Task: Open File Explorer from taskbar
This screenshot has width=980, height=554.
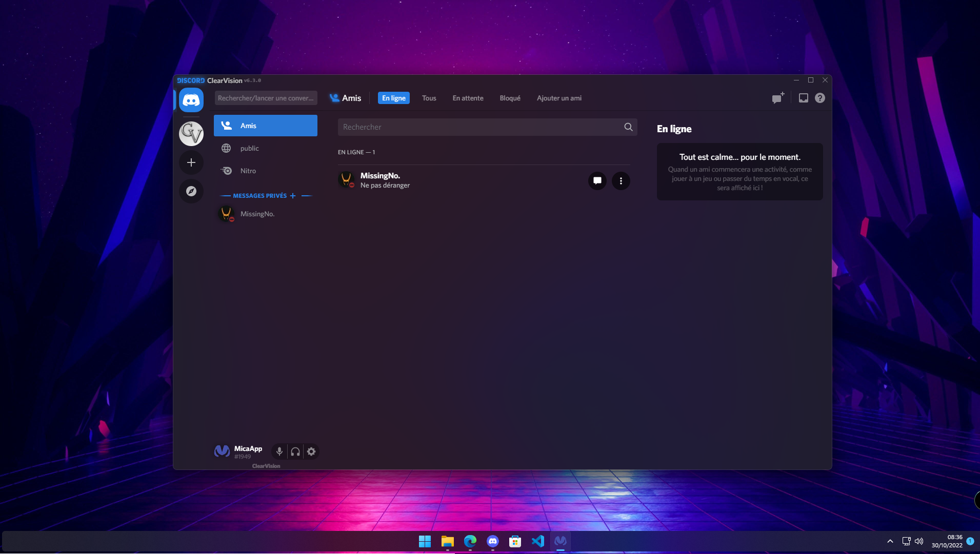Action: pyautogui.click(x=448, y=541)
